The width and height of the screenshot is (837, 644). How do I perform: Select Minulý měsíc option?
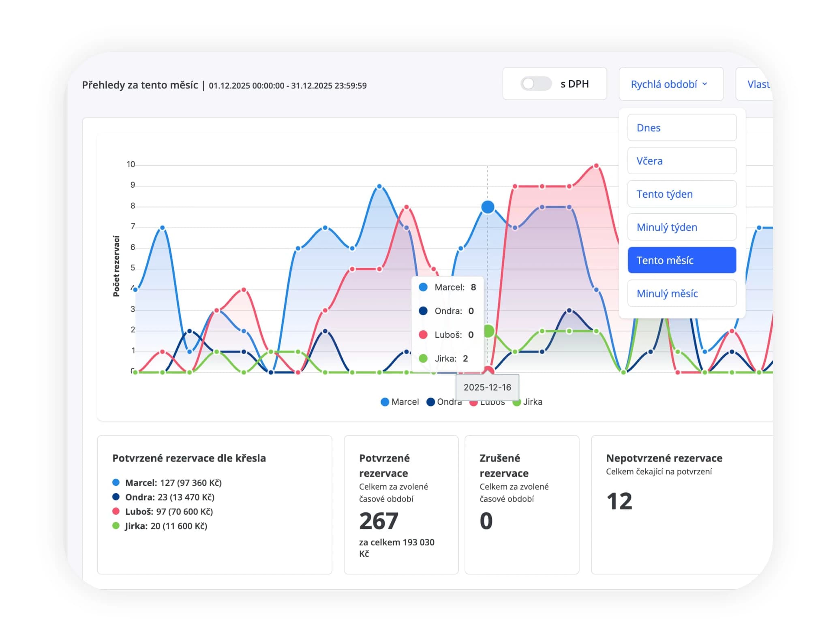coord(682,293)
